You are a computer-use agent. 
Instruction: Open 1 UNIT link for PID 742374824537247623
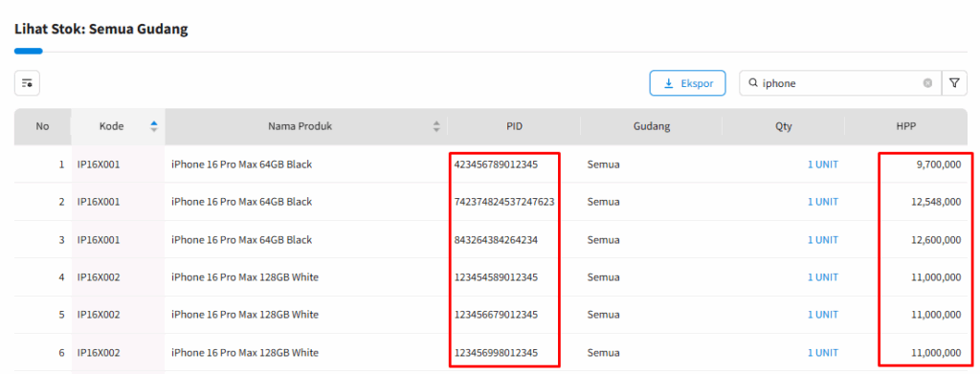coord(822,202)
